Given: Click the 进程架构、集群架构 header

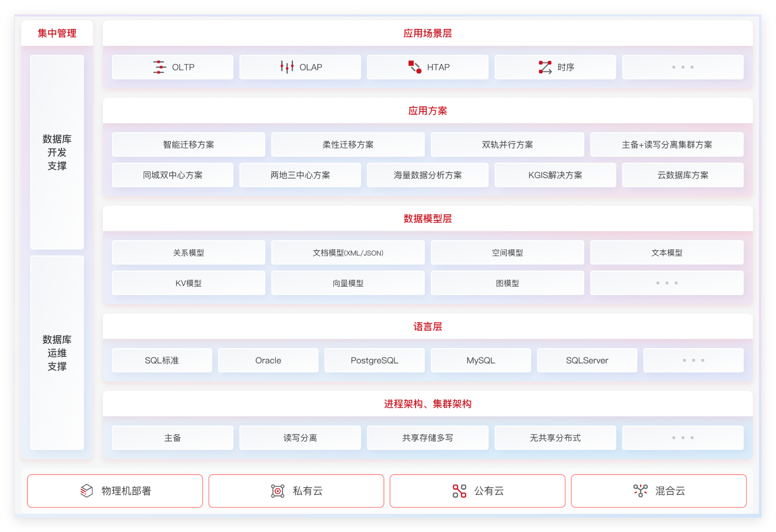Looking at the screenshot, I should pyautogui.click(x=428, y=404).
